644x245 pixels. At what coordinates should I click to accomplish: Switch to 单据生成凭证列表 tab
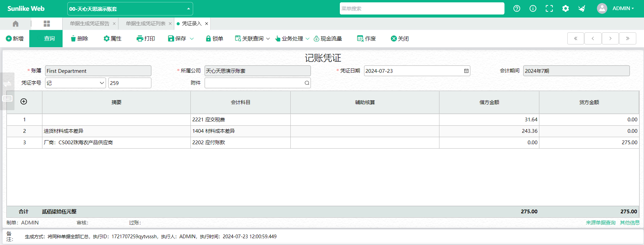[x=146, y=24]
